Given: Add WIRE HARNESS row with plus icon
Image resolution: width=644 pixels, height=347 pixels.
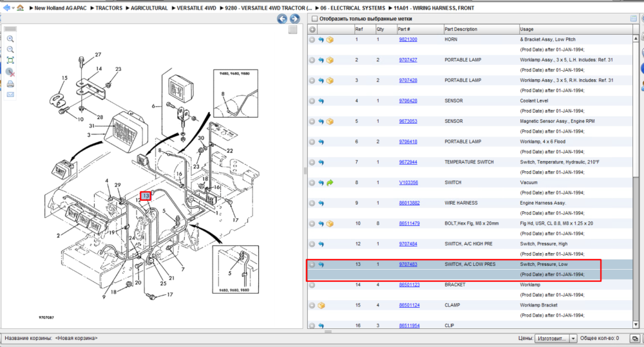Looking at the screenshot, I should (x=312, y=203).
